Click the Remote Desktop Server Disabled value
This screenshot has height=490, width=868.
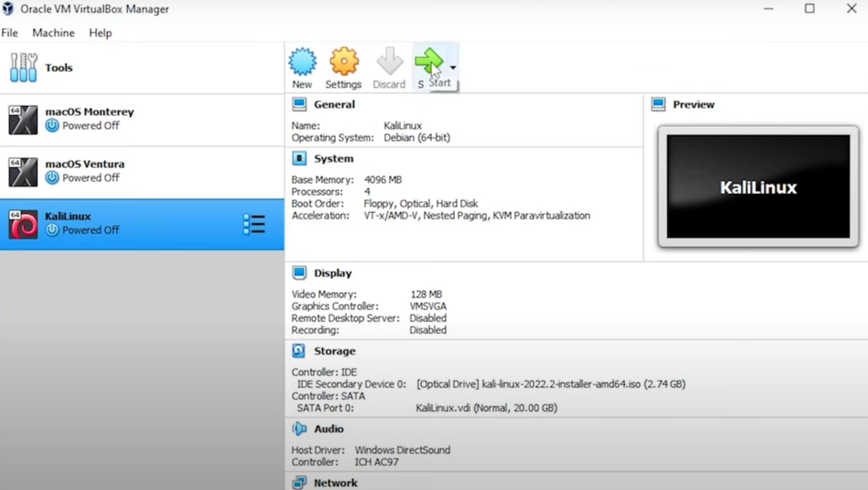[428, 318]
